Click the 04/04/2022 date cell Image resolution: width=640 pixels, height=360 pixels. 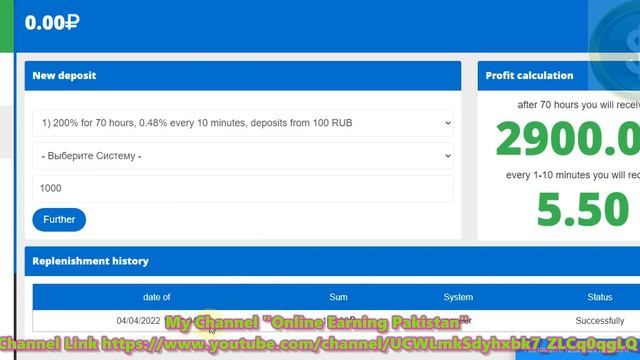(138, 321)
